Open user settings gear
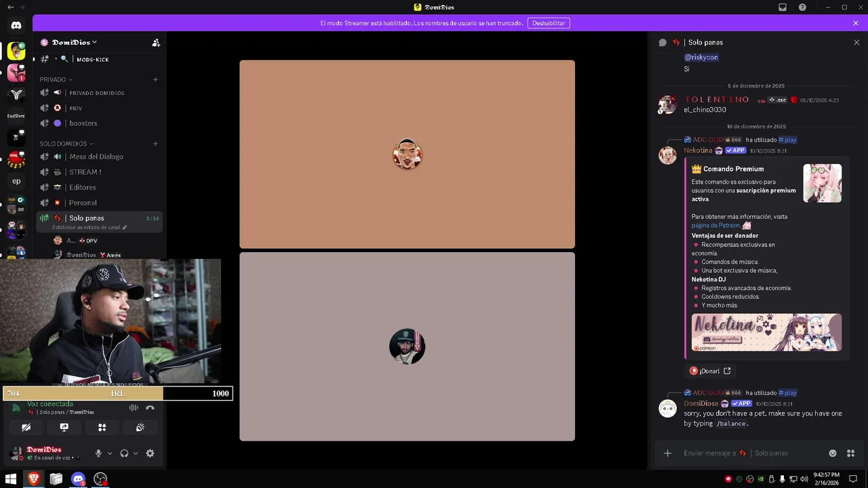The image size is (868, 488). 150,453
